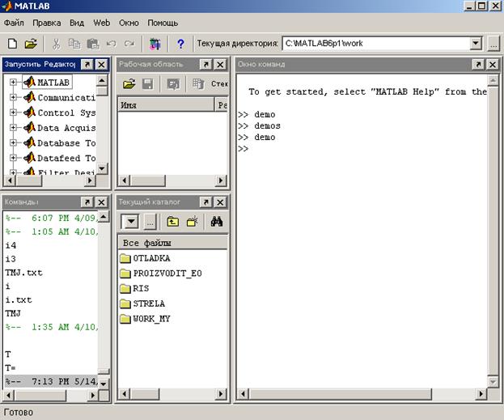Create new folder icon in current catalog
504x420 pixels.
(193, 222)
